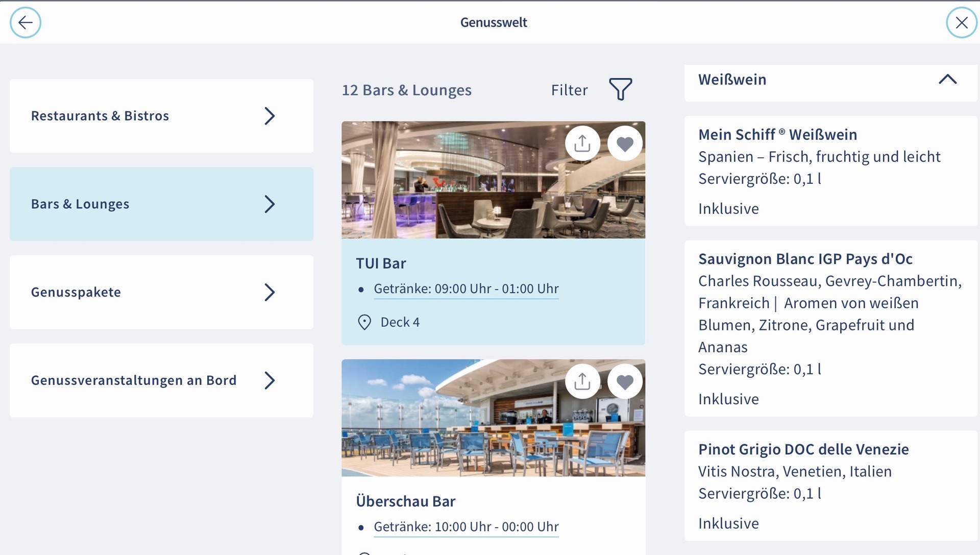Click the back arrow icon

(x=25, y=22)
